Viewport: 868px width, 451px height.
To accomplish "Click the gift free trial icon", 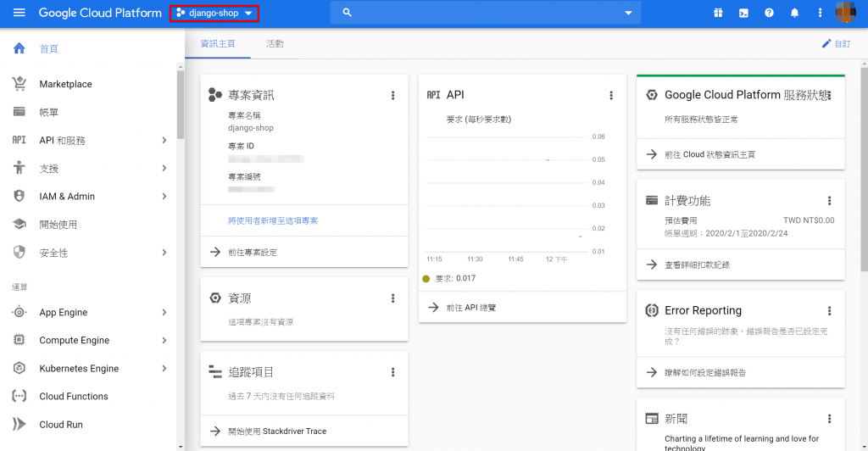I will 718,13.
